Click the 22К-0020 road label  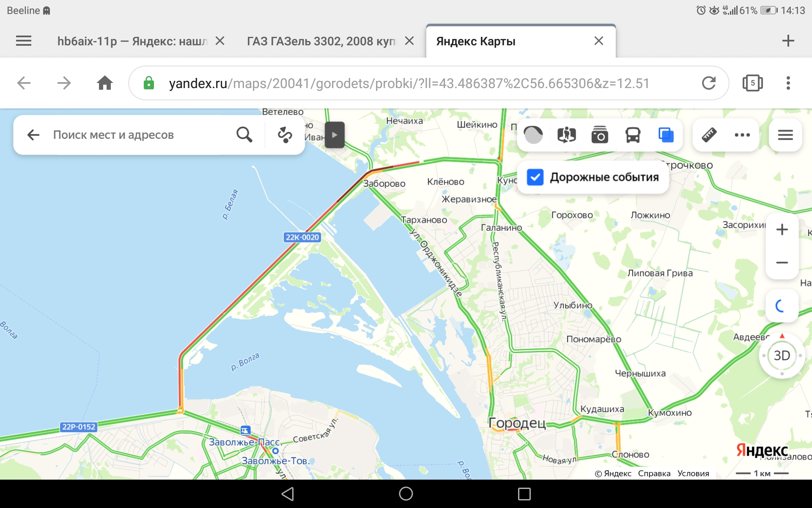tap(302, 237)
